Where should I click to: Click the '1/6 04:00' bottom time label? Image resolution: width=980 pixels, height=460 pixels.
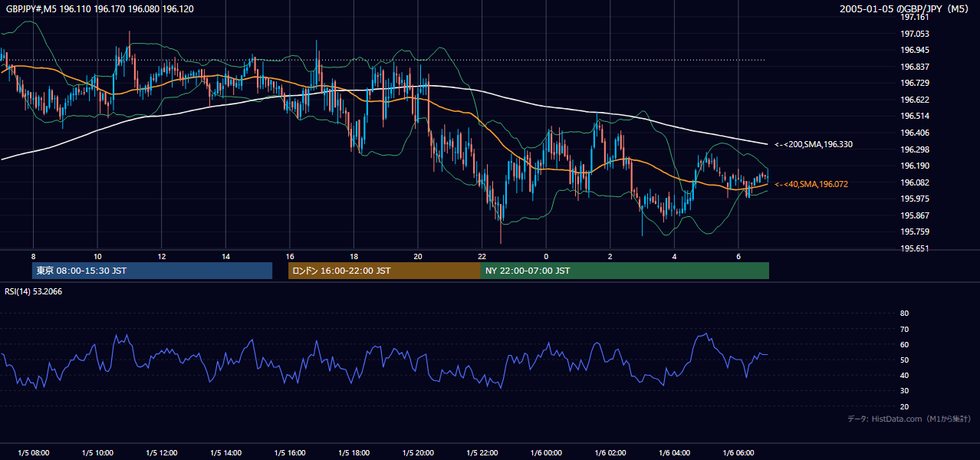(x=674, y=453)
